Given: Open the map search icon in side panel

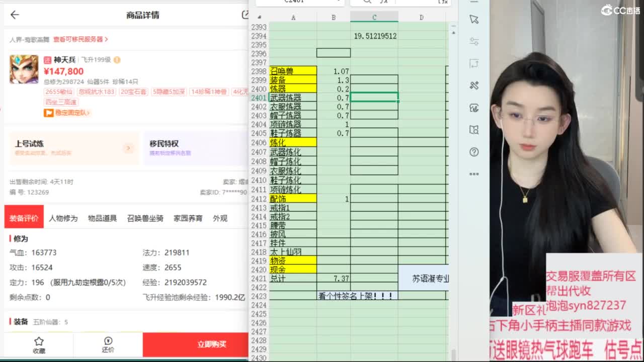Looking at the screenshot, I should click(x=474, y=130).
